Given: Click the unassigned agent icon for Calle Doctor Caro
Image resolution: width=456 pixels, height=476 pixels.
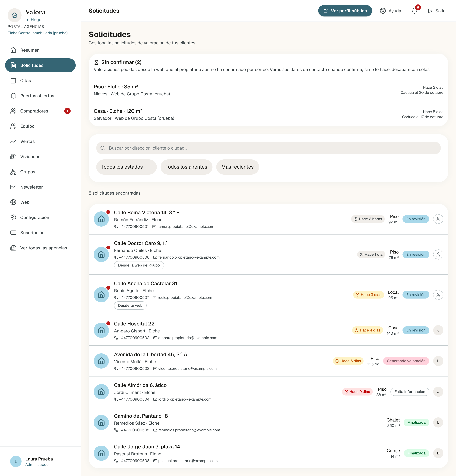Looking at the screenshot, I should pyautogui.click(x=438, y=254).
